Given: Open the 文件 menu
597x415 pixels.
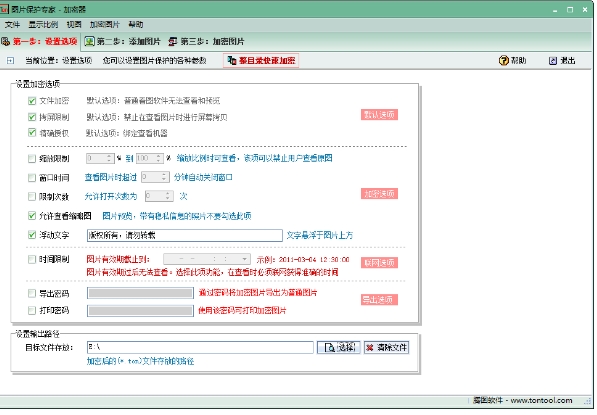Looking at the screenshot, I should (x=12, y=25).
